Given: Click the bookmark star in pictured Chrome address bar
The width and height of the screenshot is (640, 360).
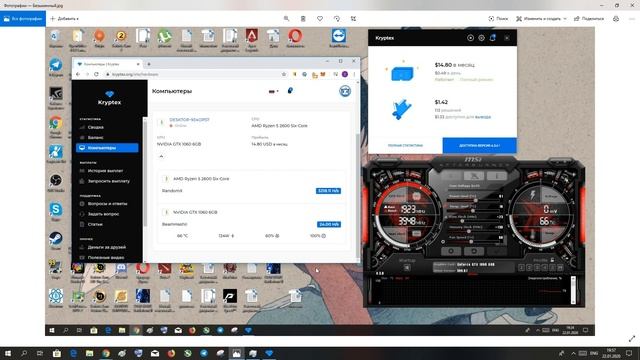Looking at the screenshot, I should tap(284, 74).
